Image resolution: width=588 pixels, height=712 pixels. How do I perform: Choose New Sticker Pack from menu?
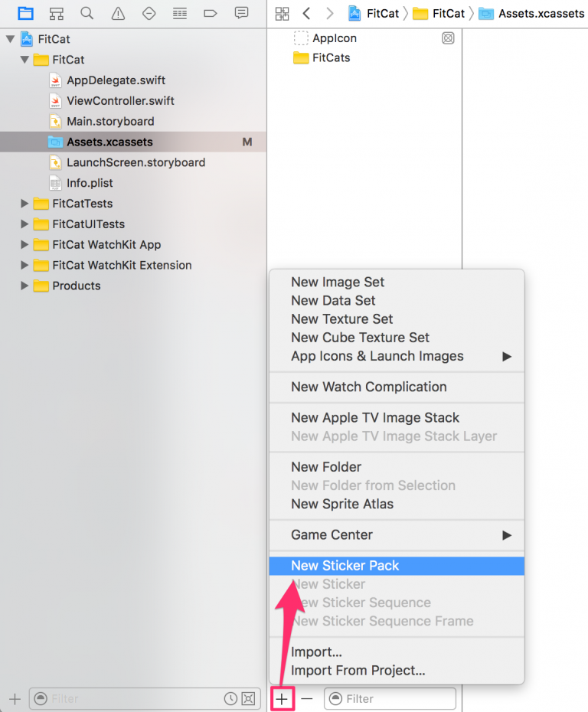345,566
